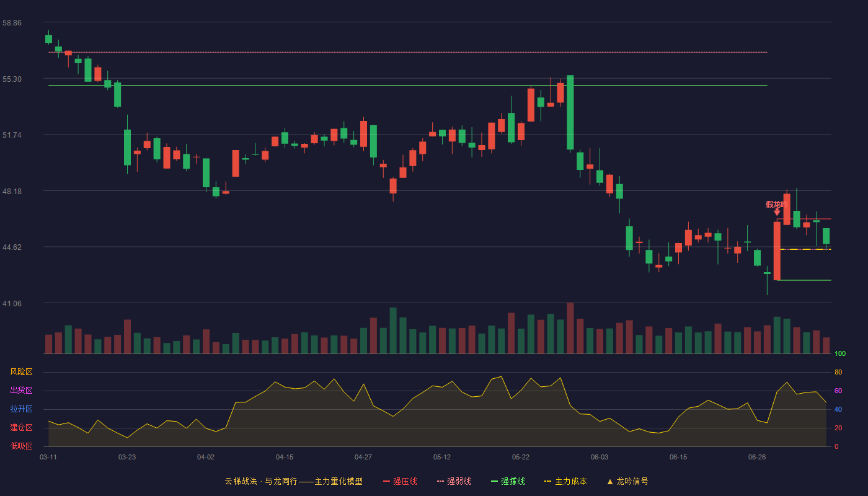The image size is (868, 496).
Task: Click the red 20 indicator scale value
Action: [x=838, y=428]
